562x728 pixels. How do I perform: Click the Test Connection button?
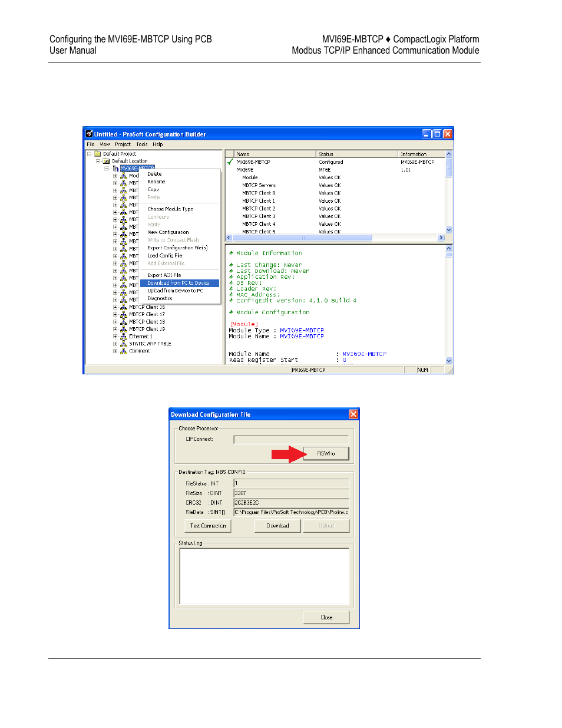point(208,526)
